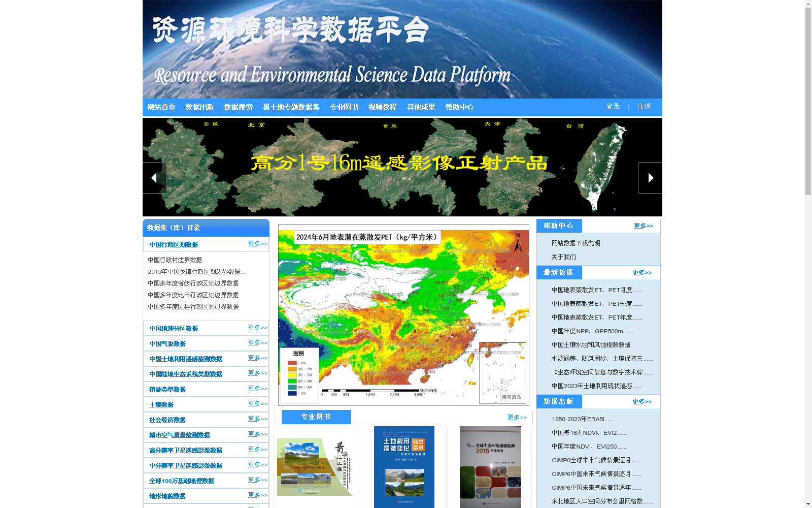The height and width of the screenshot is (508, 812).
Task: Click 更多>> in the 专业图书 section
Action: tap(517, 418)
